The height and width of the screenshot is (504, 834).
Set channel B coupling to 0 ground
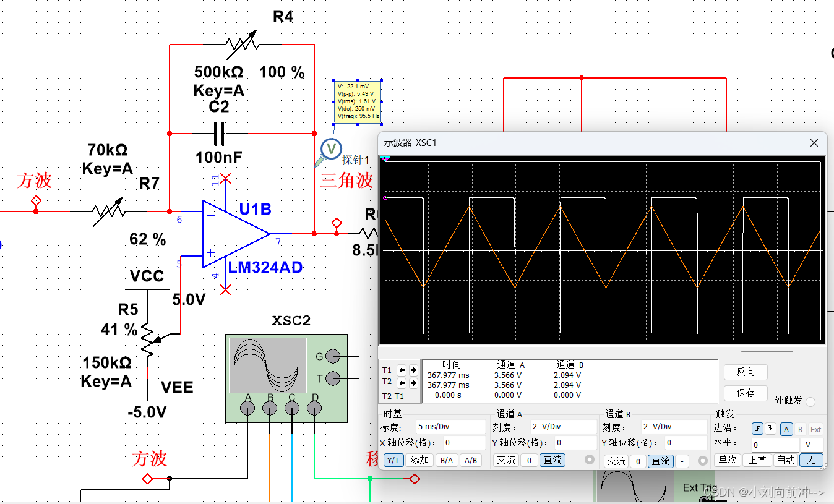click(638, 461)
